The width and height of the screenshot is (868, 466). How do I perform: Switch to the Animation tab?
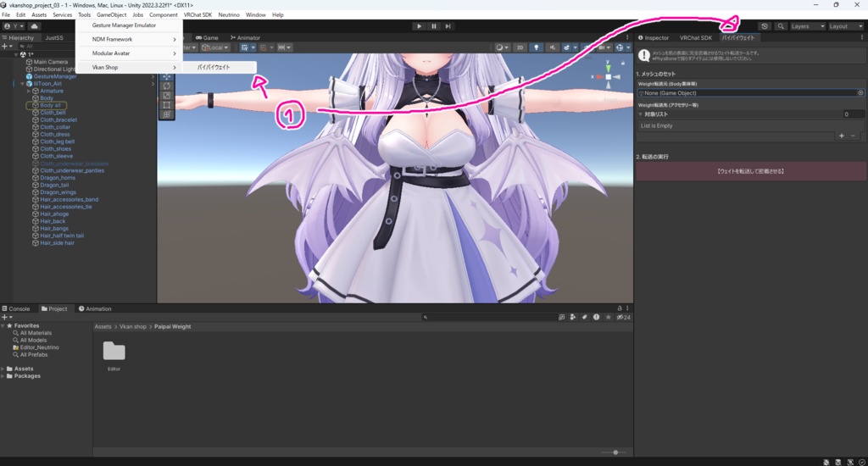(95, 308)
